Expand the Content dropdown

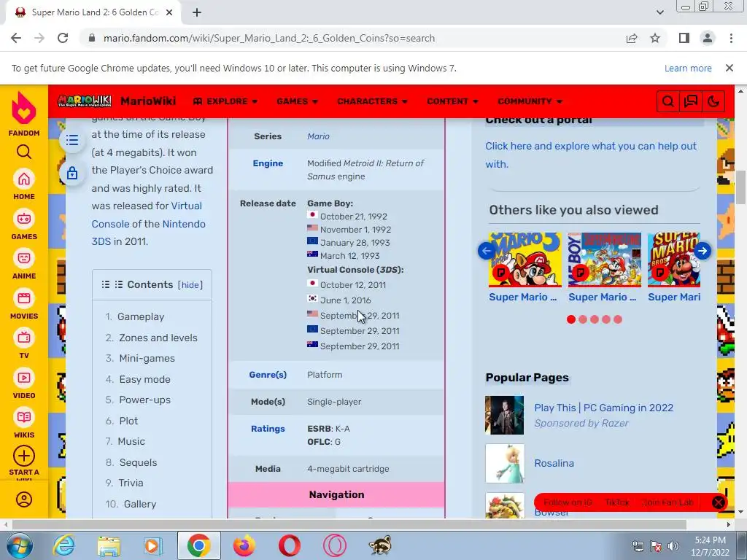pyautogui.click(x=452, y=101)
